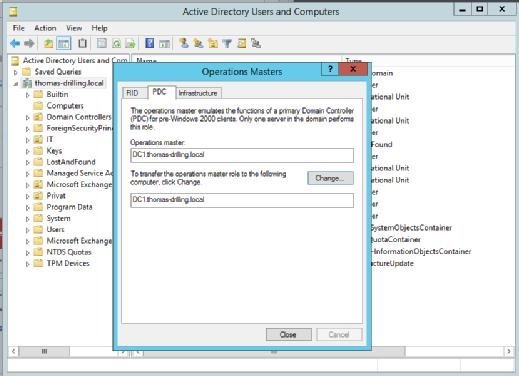Expand the Saved Queries node

coord(15,72)
